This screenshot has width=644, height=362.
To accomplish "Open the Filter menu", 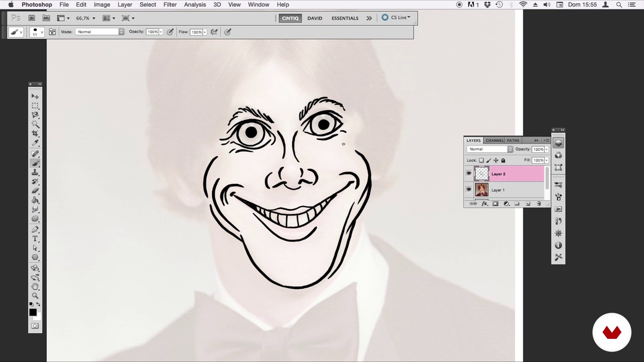I will [170, 5].
